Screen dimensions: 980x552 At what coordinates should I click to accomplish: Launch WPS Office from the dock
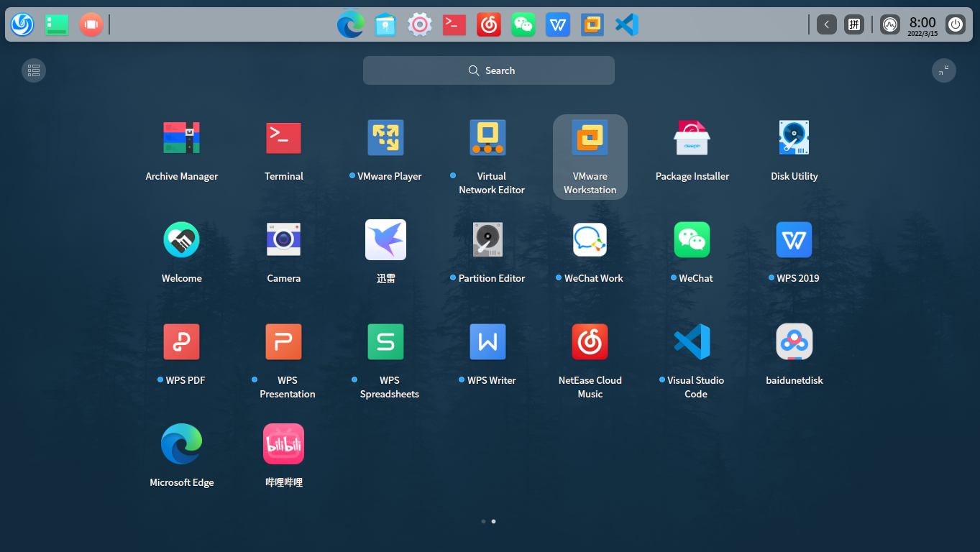coord(558,25)
